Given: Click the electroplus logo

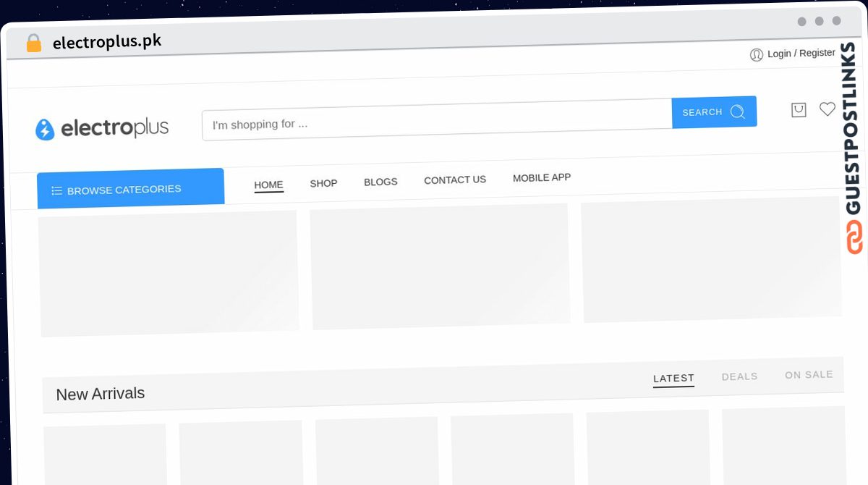Looking at the screenshot, I should click(x=102, y=129).
